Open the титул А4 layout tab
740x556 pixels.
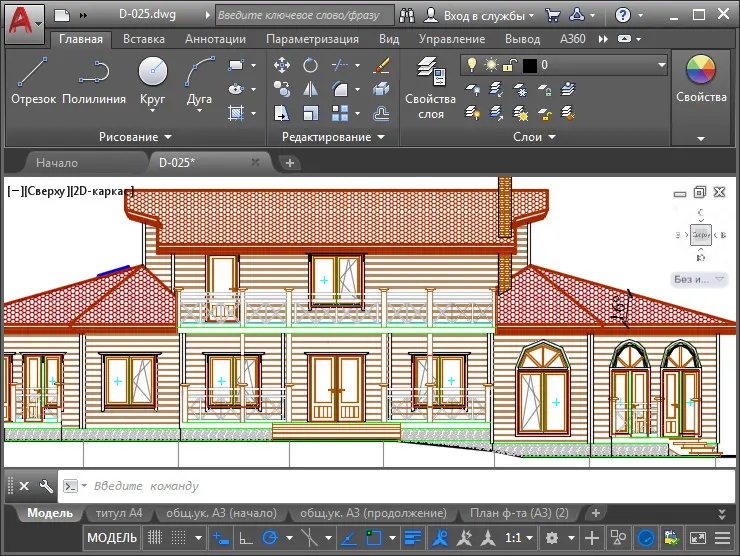tap(119, 513)
